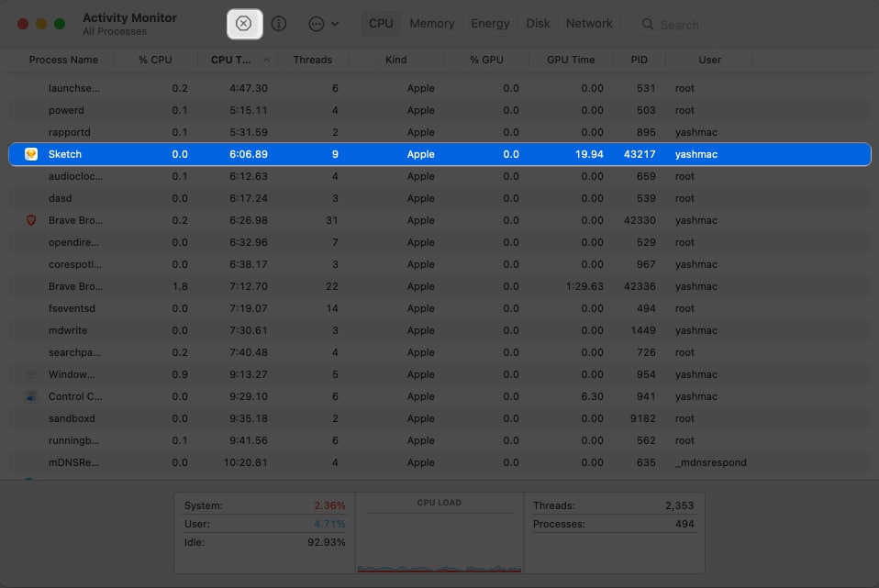The width and height of the screenshot is (879, 588).
Task: Select the launchse... process row
Action: [x=439, y=89]
